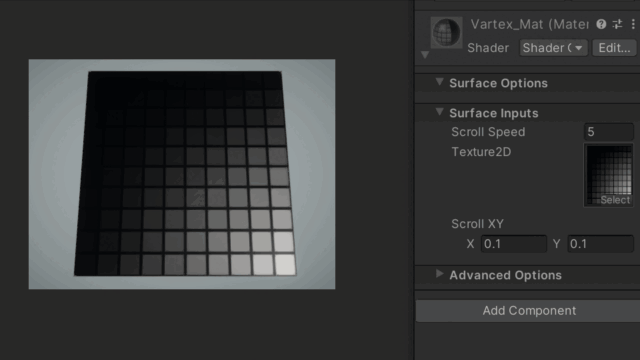Open the material help reference icon

point(601,24)
